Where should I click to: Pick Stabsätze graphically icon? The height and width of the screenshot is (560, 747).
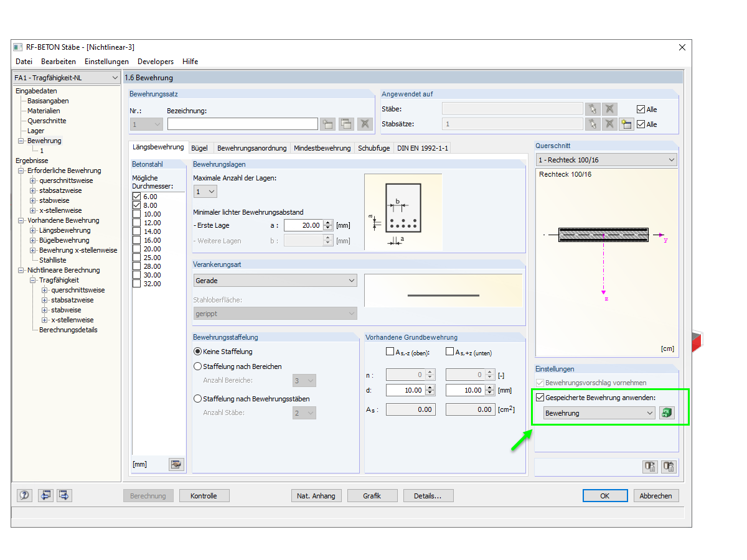593,124
